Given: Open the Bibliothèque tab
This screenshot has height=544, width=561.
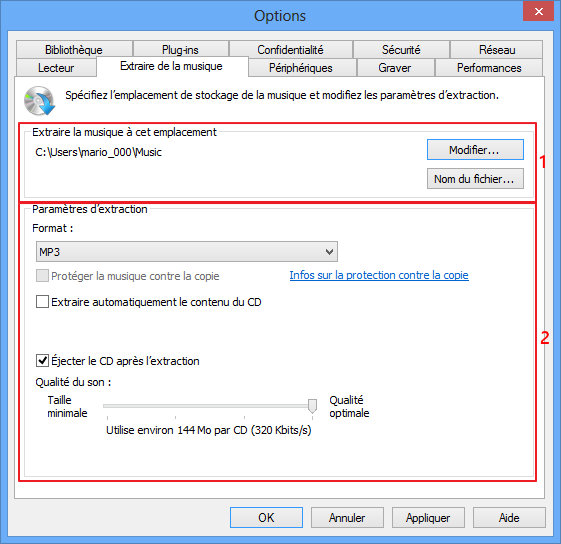Looking at the screenshot, I should (74, 49).
